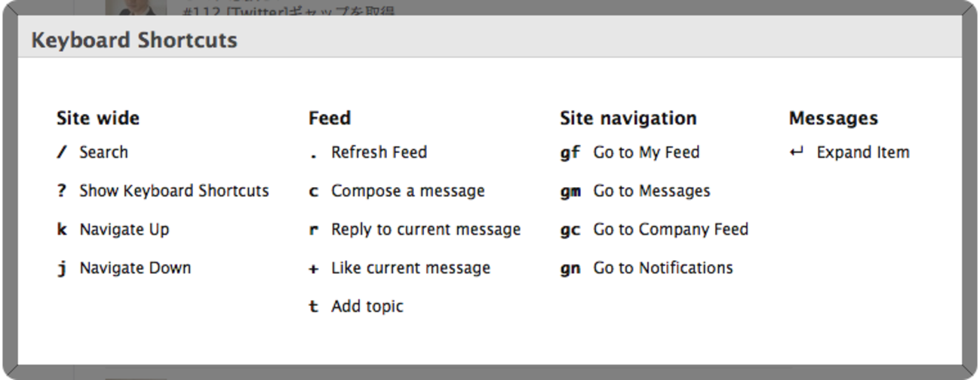Click the Compose a message entry
980x380 pixels.
(407, 192)
